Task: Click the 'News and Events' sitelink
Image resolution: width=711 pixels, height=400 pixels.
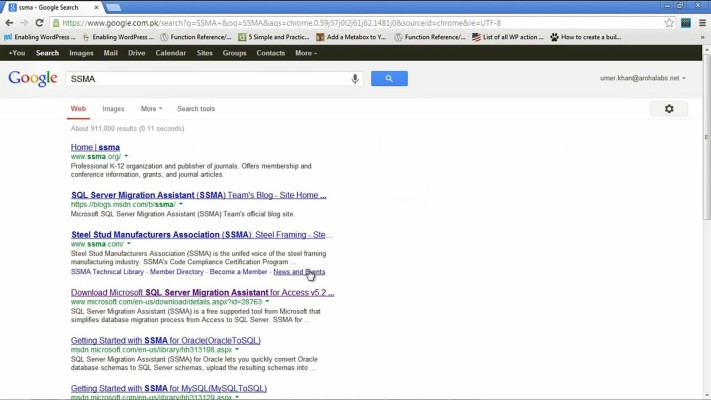Action: coord(298,272)
